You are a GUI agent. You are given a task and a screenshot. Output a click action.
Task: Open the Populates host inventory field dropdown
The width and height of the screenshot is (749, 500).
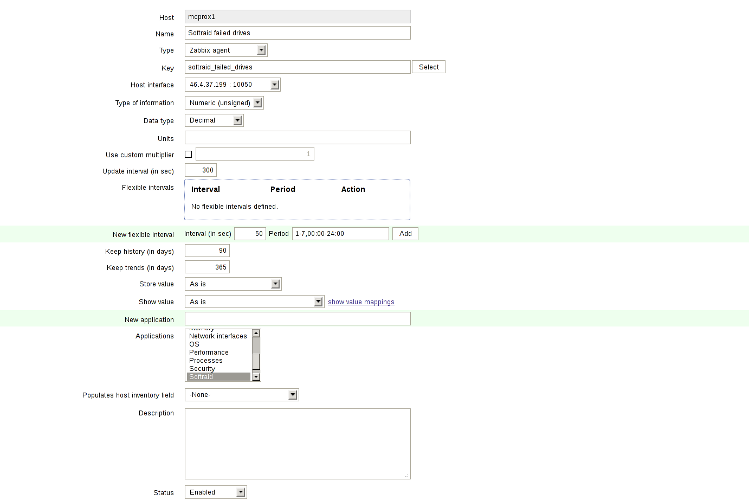242,395
